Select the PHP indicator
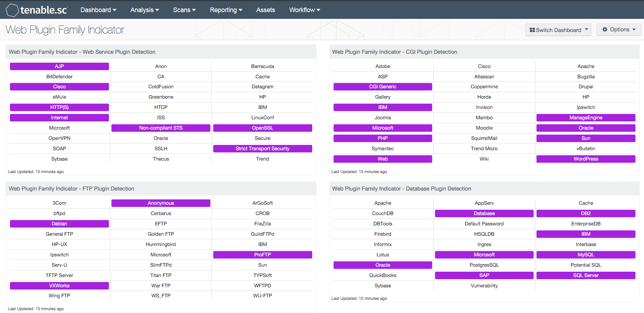This screenshot has height=313, width=644. click(x=383, y=138)
